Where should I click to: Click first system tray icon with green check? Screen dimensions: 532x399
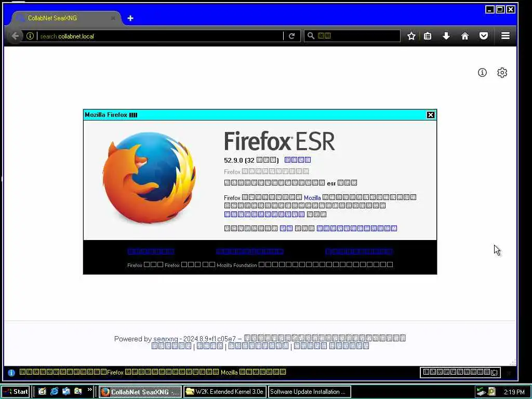click(481, 392)
